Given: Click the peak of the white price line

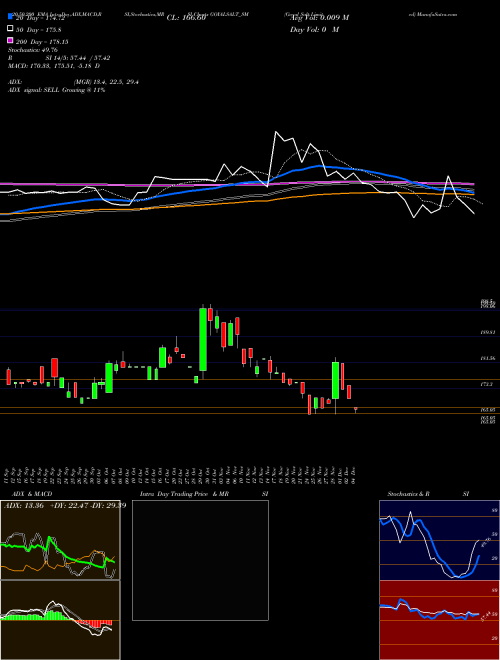Looking at the screenshot, I should [276, 132].
